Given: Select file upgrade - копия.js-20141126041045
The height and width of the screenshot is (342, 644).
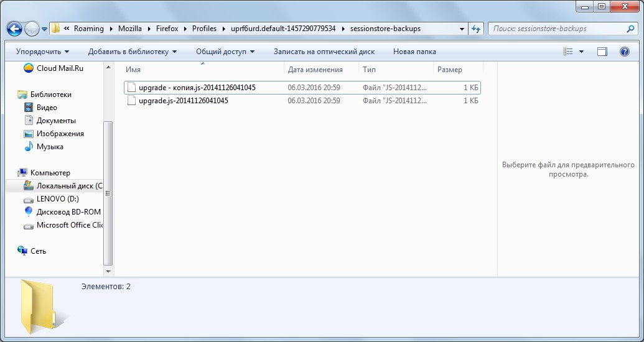Looking at the screenshot, I should point(302,88).
